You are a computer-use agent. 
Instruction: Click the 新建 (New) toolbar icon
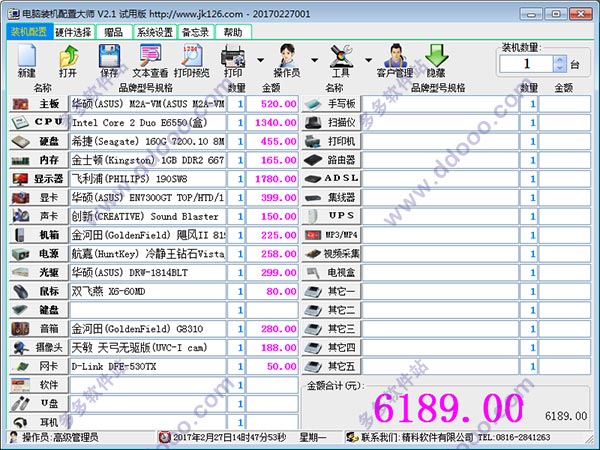point(26,60)
